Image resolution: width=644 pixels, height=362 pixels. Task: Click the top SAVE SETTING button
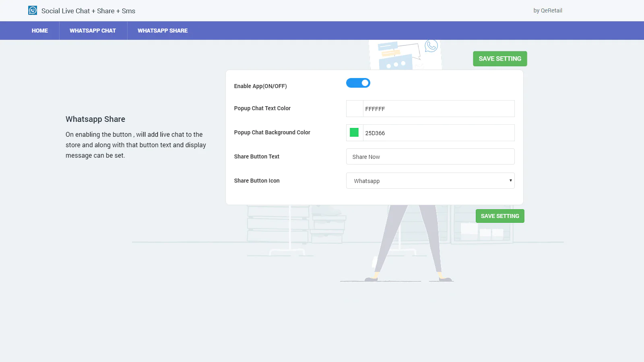[500, 59]
